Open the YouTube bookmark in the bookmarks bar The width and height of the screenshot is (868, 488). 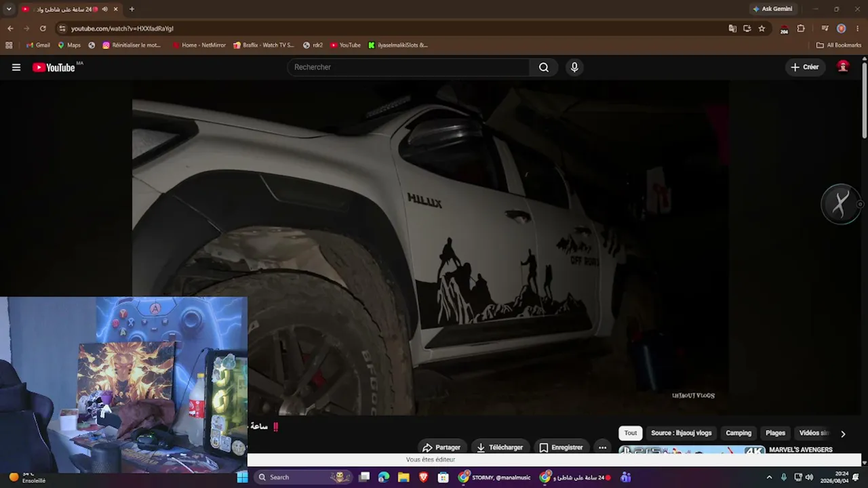(345, 45)
